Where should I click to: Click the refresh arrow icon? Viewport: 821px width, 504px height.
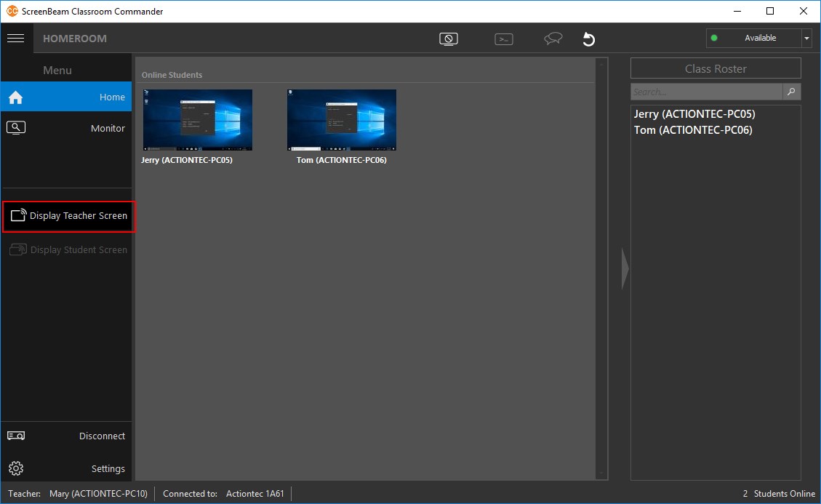click(588, 39)
